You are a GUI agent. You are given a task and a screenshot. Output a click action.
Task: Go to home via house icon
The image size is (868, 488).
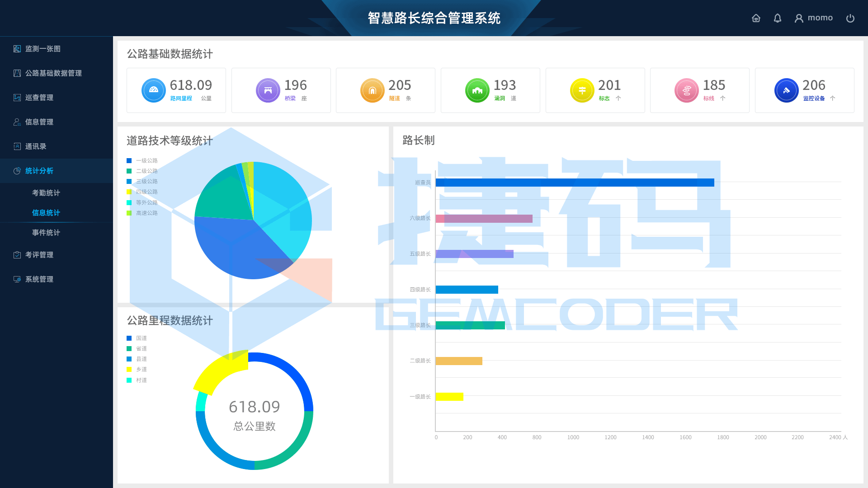coord(756,18)
